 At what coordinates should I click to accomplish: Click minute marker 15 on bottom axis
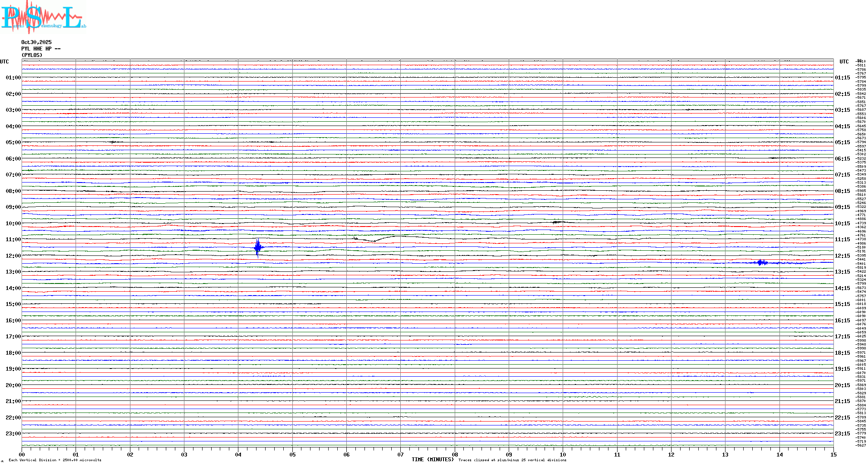[x=833, y=454]
